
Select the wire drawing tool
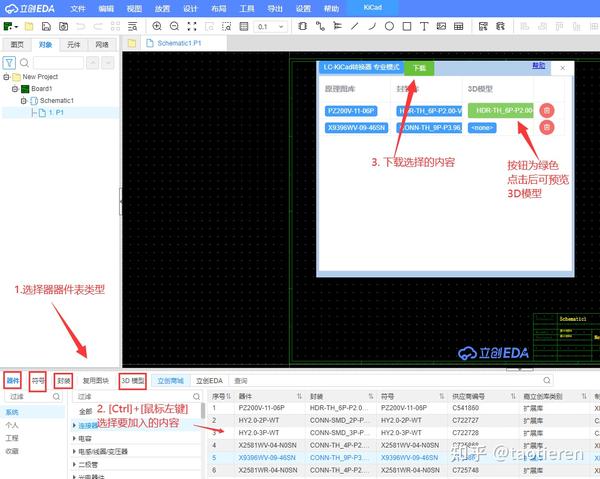320,26
